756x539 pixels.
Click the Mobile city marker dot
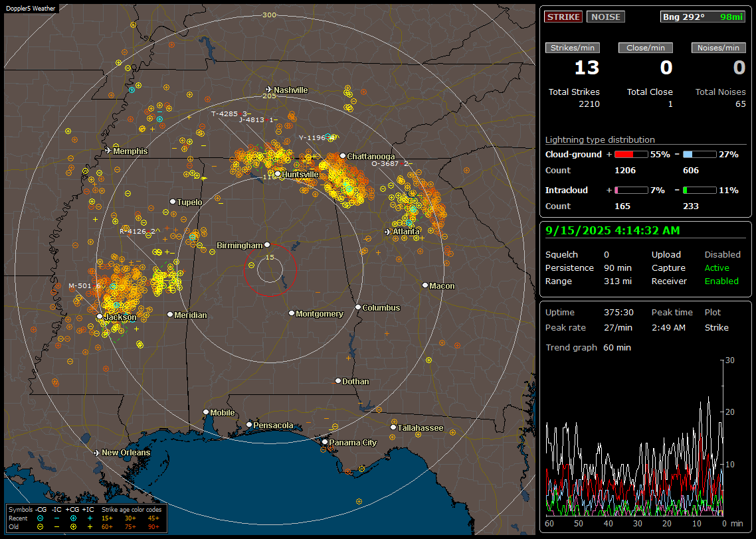(x=206, y=412)
